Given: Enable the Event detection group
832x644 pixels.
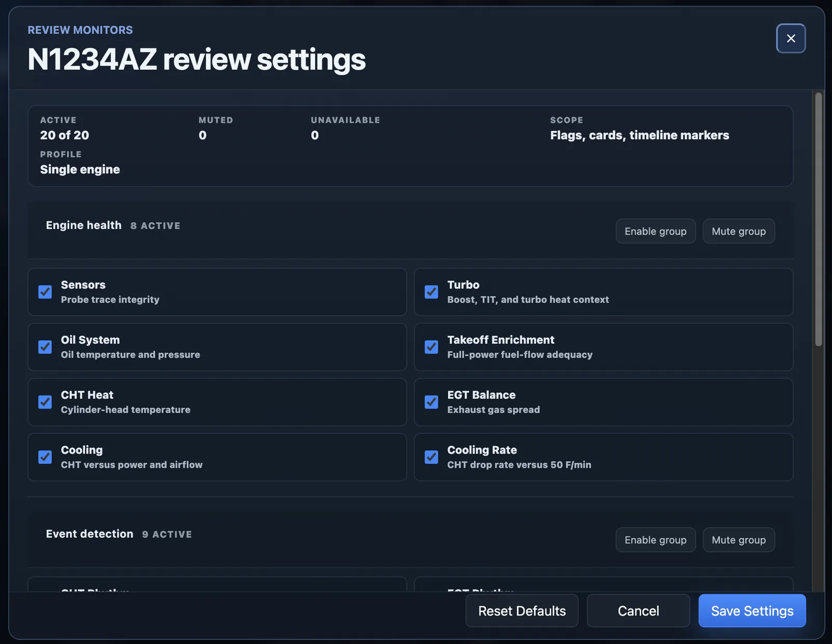Looking at the screenshot, I should click(655, 540).
